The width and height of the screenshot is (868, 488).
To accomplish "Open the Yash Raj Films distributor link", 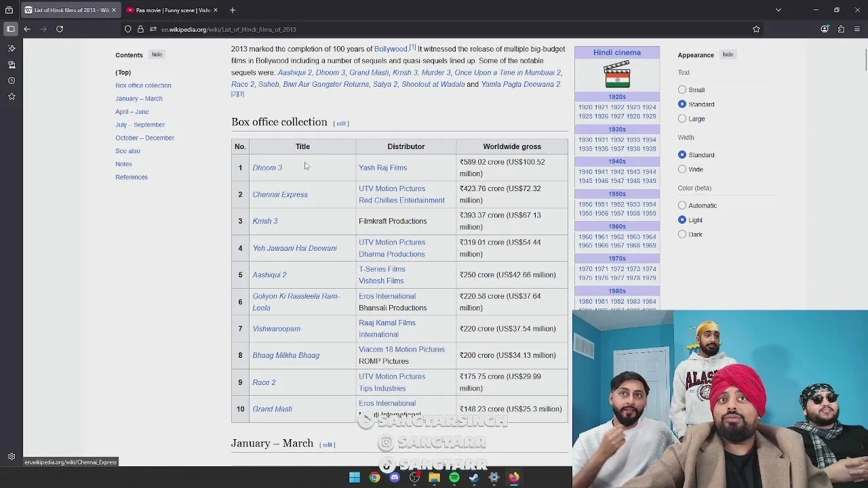I will [x=382, y=167].
